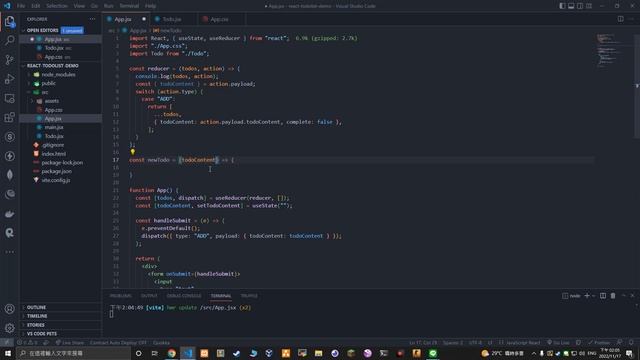
Task: Open the Source Control view
Action: coord(10,60)
